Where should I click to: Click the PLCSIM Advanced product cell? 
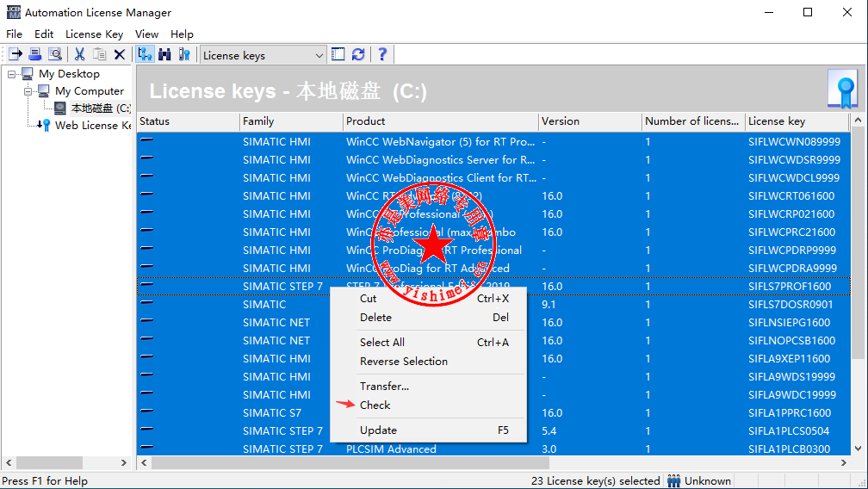[391, 449]
